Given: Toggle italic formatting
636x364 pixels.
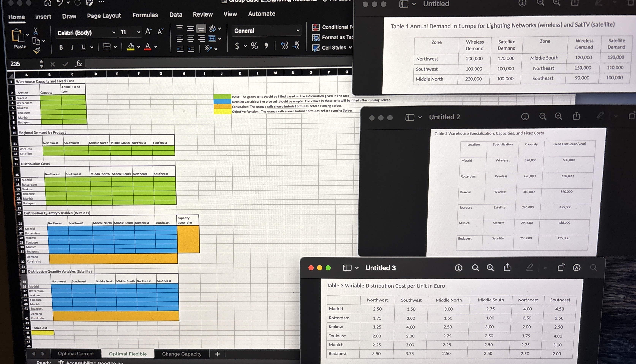Looking at the screenshot, I should pyautogui.click(x=72, y=47).
